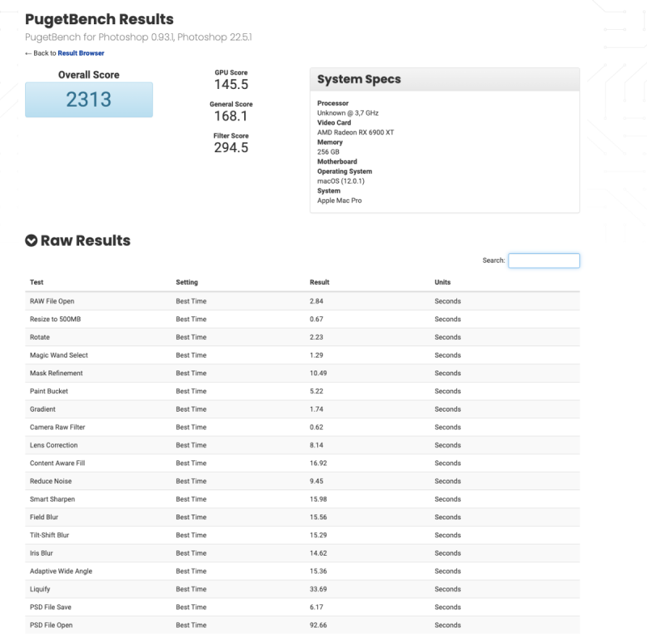647x644 pixels.
Task: Click the PugetBench Results page title
Action: pos(99,19)
